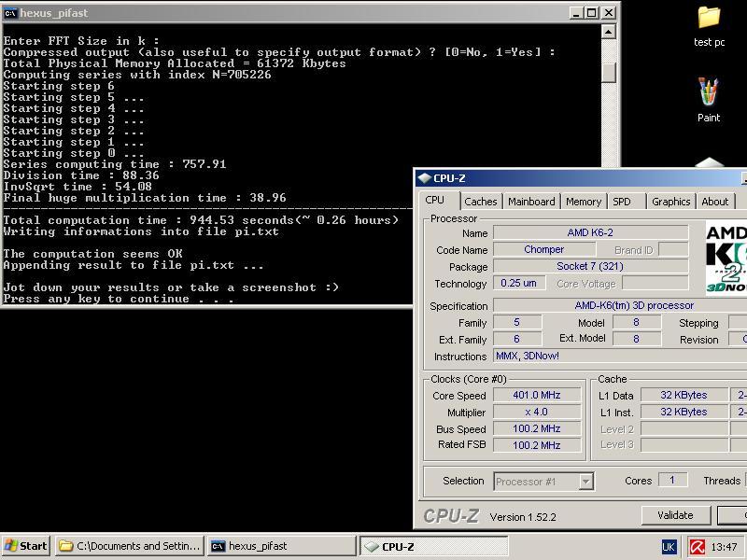Click the Family value 5
Screen dimensions: 747x560
517,322
